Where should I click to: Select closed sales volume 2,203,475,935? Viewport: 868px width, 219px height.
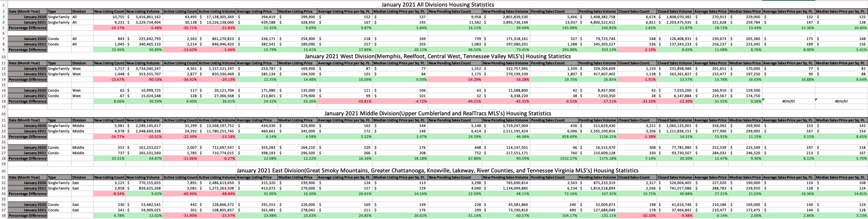(x=675, y=23)
